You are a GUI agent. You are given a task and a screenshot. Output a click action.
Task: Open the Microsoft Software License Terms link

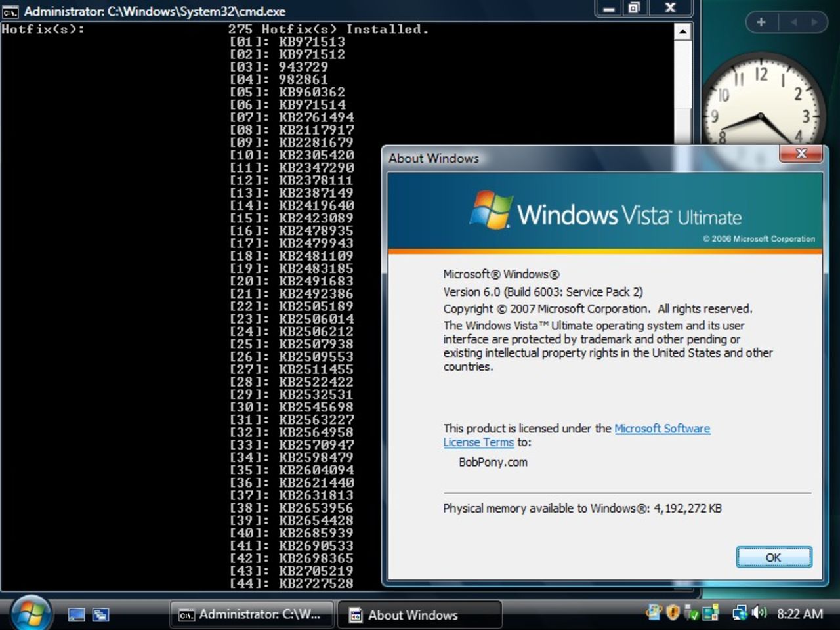(661, 428)
